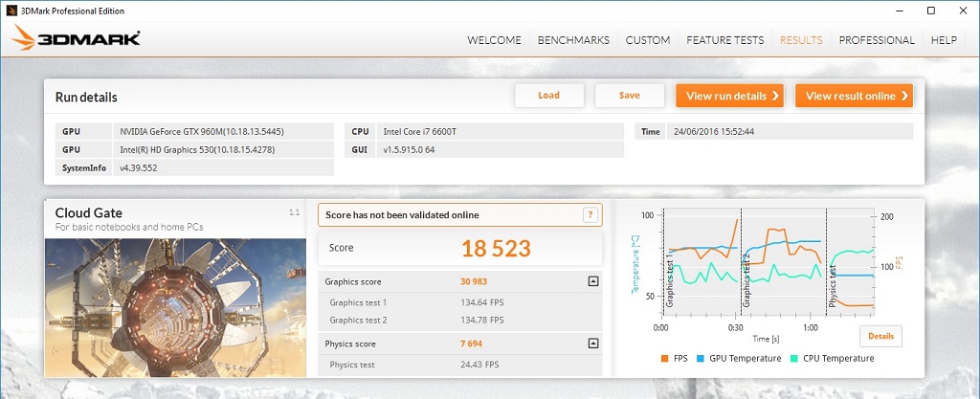The image size is (980, 399).
Task: Select the Results tab
Action: [801, 40]
